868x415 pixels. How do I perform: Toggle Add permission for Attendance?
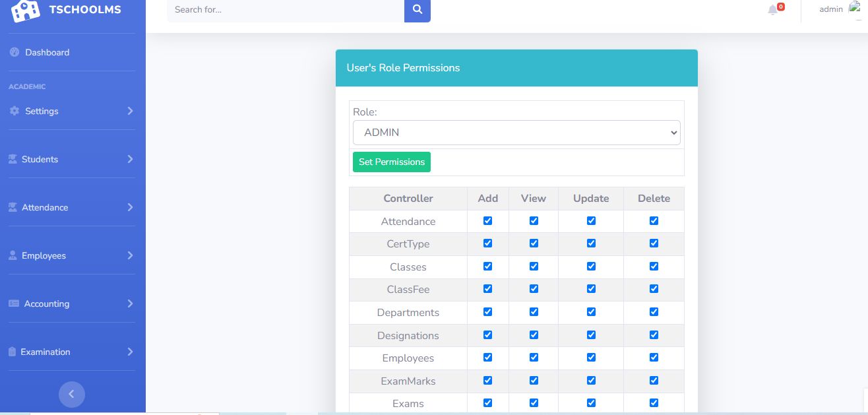[487, 221]
